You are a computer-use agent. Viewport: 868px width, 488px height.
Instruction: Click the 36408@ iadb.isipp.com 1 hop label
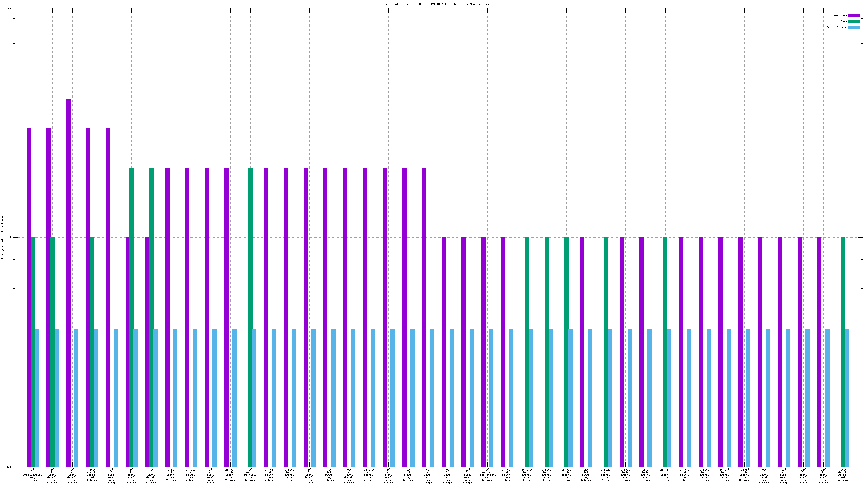(527, 474)
